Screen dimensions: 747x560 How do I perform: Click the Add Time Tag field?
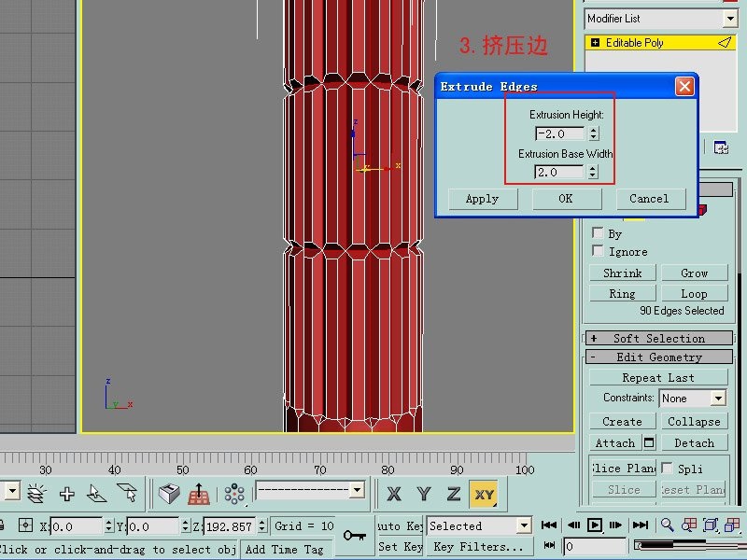[287, 549]
